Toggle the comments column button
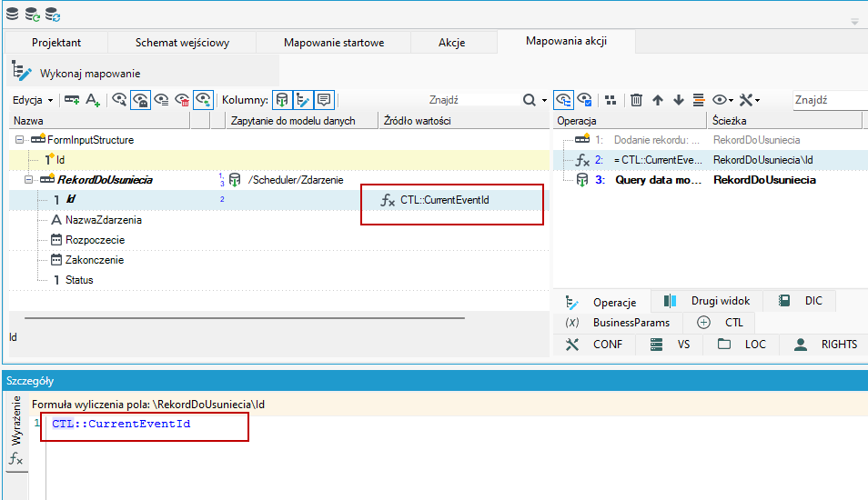The image size is (868, 500). (x=324, y=100)
